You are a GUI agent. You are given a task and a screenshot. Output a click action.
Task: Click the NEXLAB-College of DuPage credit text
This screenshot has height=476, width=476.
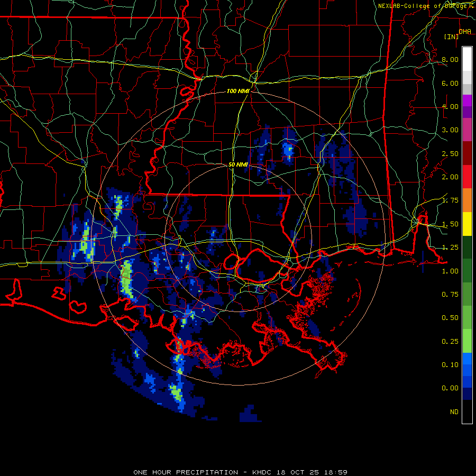pos(425,6)
